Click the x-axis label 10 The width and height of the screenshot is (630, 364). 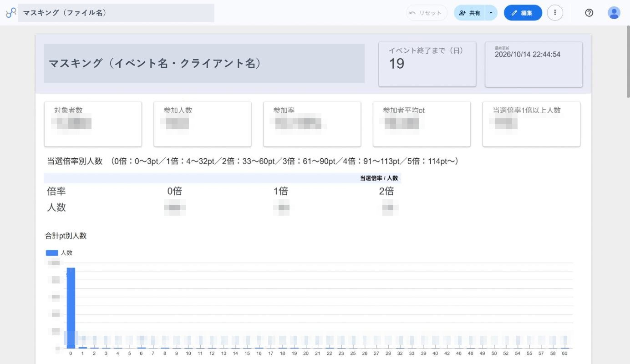click(188, 353)
